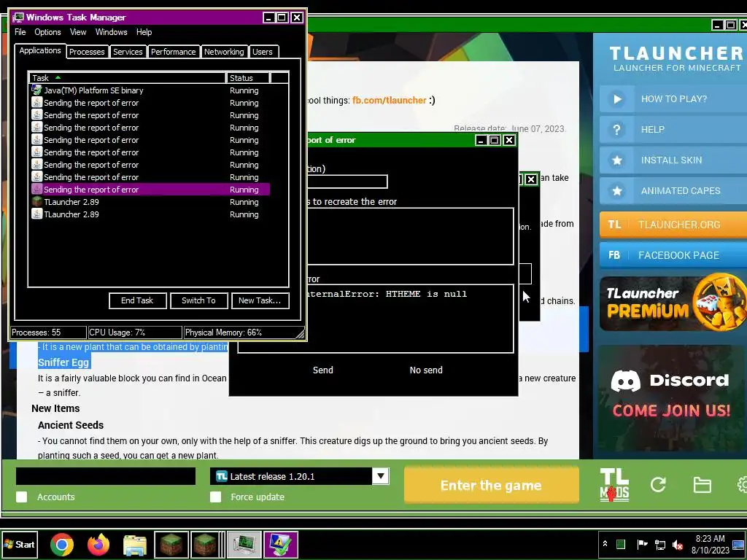Sort by the Task column header
747x560 pixels.
pyautogui.click(x=127, y=77)
